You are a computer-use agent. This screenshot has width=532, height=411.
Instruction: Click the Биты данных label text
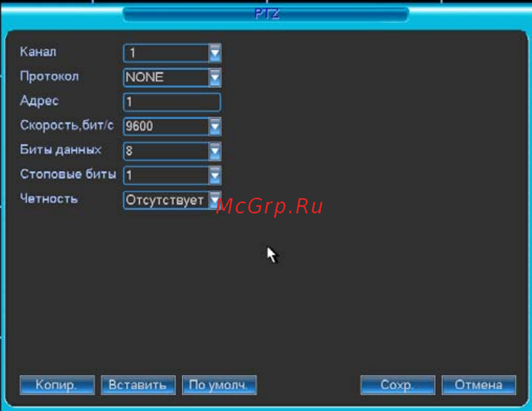[60, 150]
